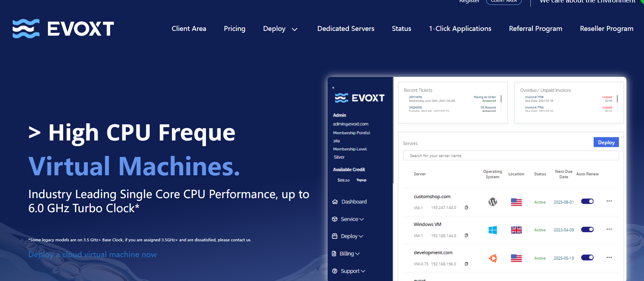Click the Auto Renew column header
This screenshot has height=281, width=644.
(x=587, y=174)
